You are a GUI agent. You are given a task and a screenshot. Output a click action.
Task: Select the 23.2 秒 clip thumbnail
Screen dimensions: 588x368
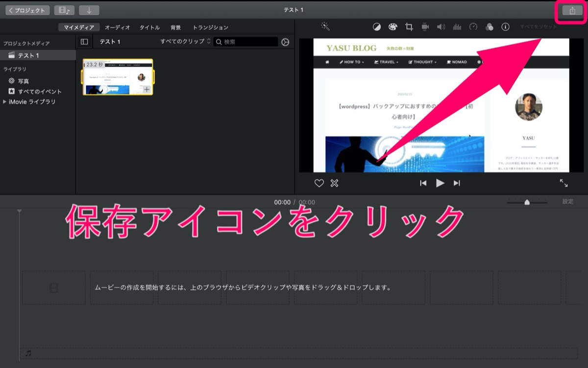point(118,77)
